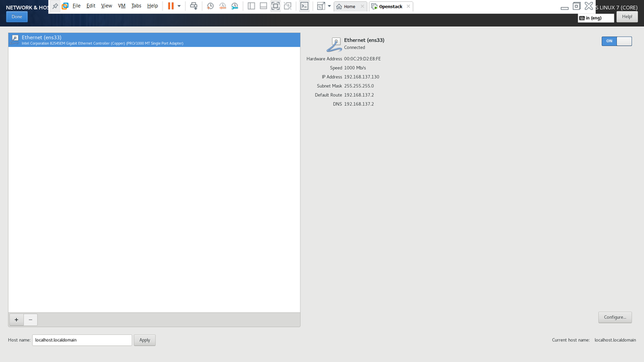Click the Configure... button
Image resolution: width=644 pixels, height=362 pixels.
[614, 318]
